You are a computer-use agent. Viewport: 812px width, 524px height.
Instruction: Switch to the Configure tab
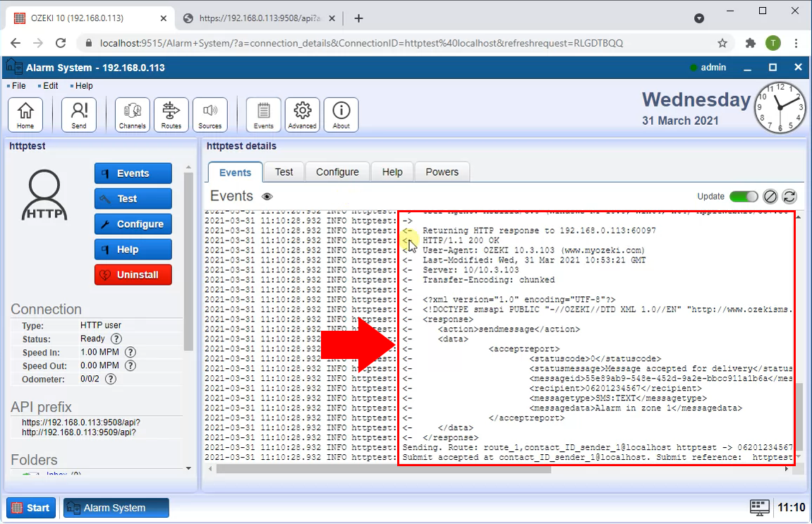(x=337, y=172)
